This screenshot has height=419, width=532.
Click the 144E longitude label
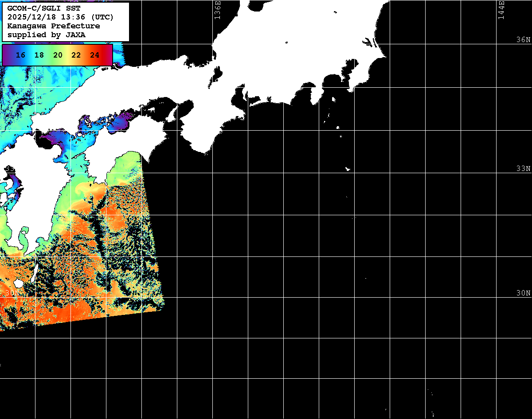tap(501, 10)
